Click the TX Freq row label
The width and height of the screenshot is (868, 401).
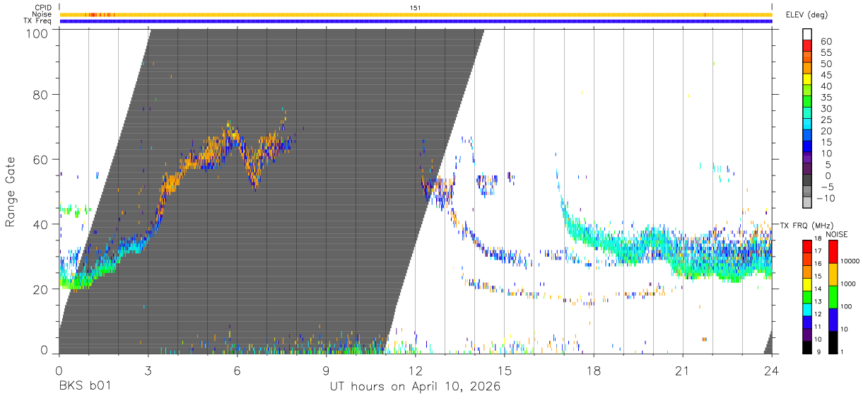tap(37, 21)
